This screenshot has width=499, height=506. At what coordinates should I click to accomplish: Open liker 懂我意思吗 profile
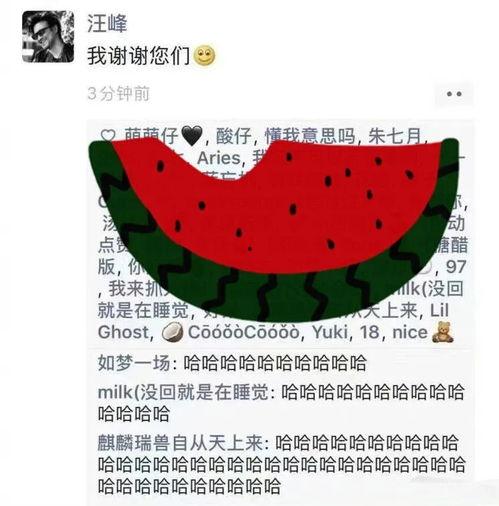(x=309, y=136)
